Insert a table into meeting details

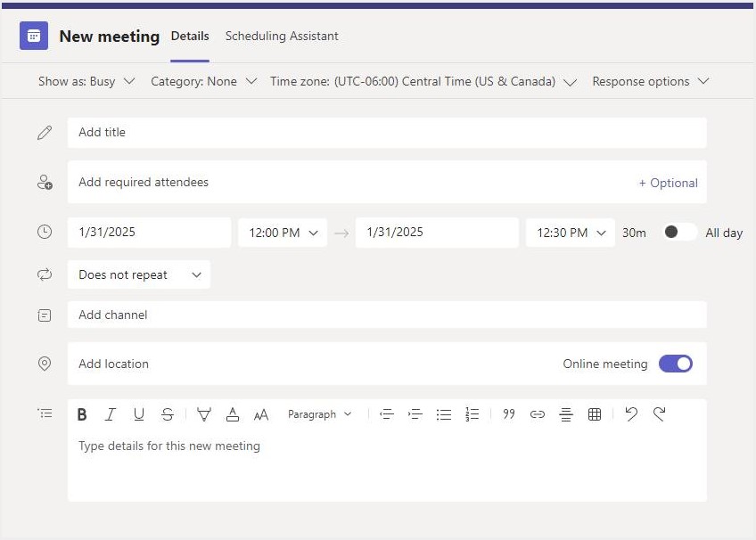coord(595,414)
